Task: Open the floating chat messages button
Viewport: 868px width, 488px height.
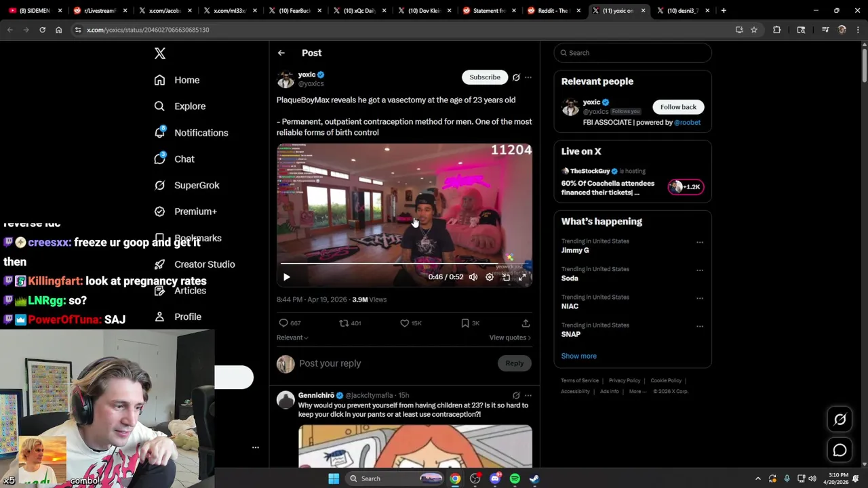Action: (x=840, y=450)
